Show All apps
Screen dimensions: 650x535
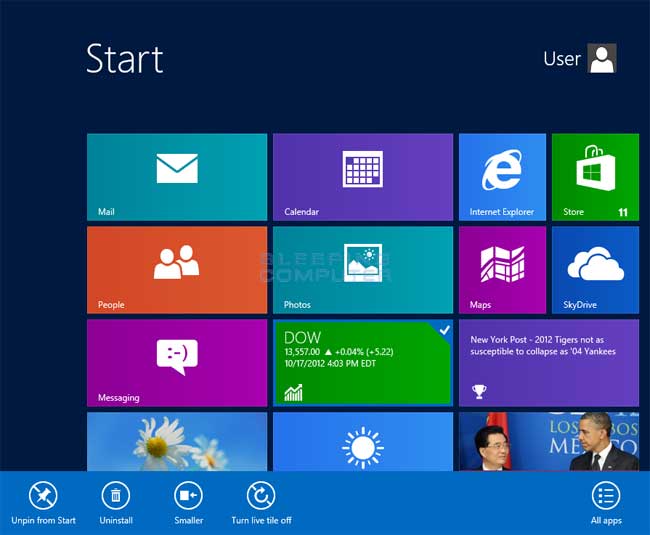point(606,503)
